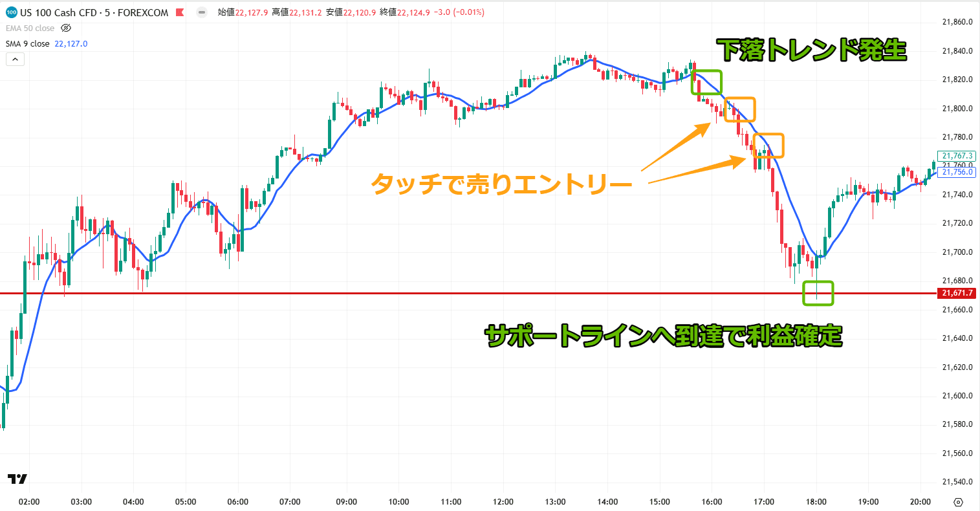
Task: Open the US 100 Cash CFD symbol title
Action: point(94,12)
